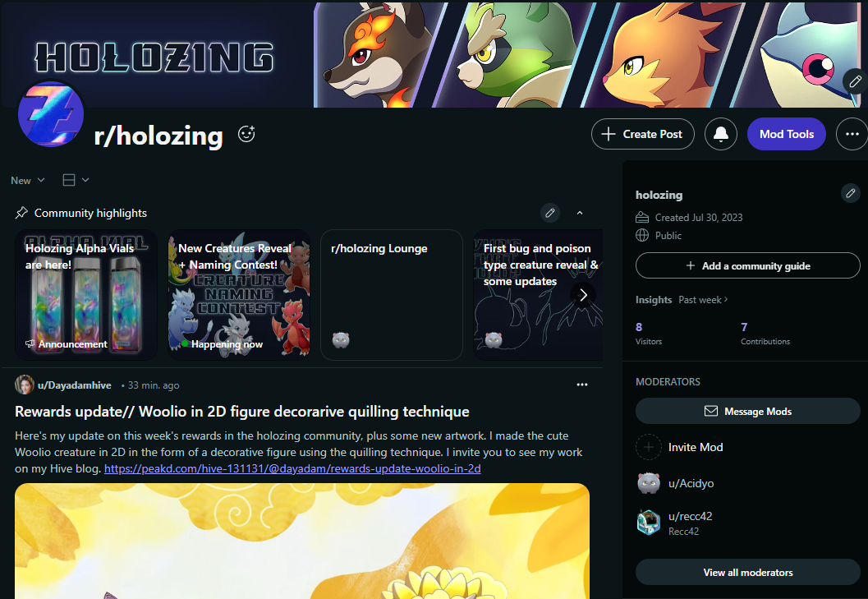Image resolution: width=868 pixels, height=599 pixels.
Task: Open the peakd.com rewards update link
Action: (x=292, y=469)
